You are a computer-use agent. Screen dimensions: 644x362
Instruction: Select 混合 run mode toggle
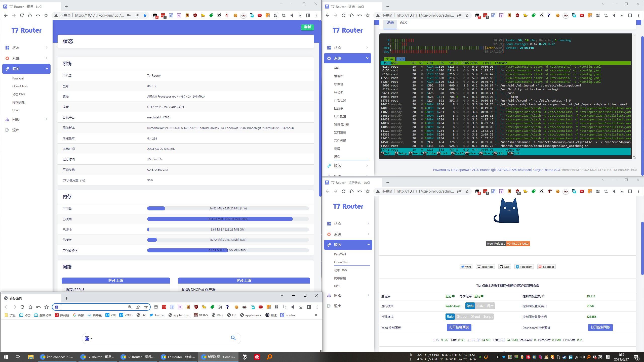pyautogui.click(x=490, y=306)
